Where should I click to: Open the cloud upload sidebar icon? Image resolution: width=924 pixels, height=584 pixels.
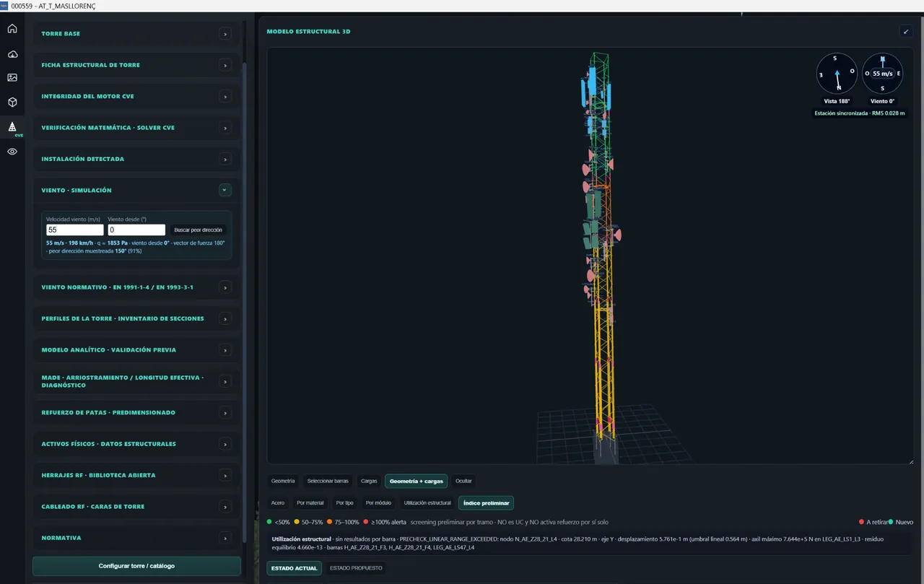[12, 54]
